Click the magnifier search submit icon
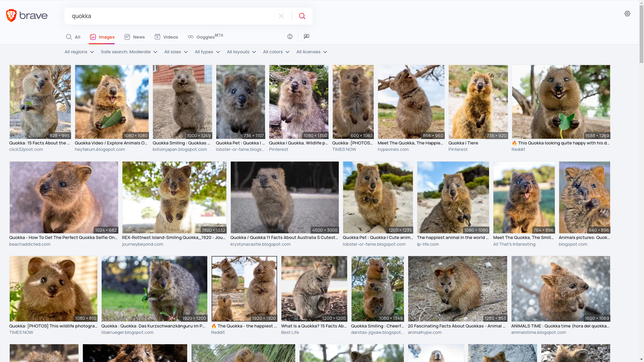The image size is (644, 362). click(x=302, y=16)
